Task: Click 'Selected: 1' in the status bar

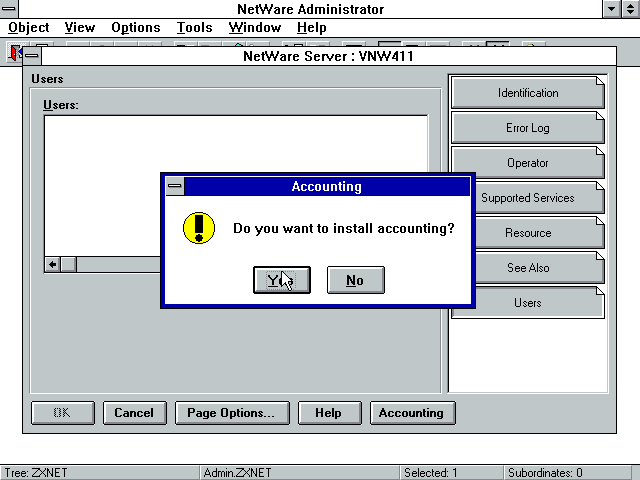Action: (x=430, y=473)
